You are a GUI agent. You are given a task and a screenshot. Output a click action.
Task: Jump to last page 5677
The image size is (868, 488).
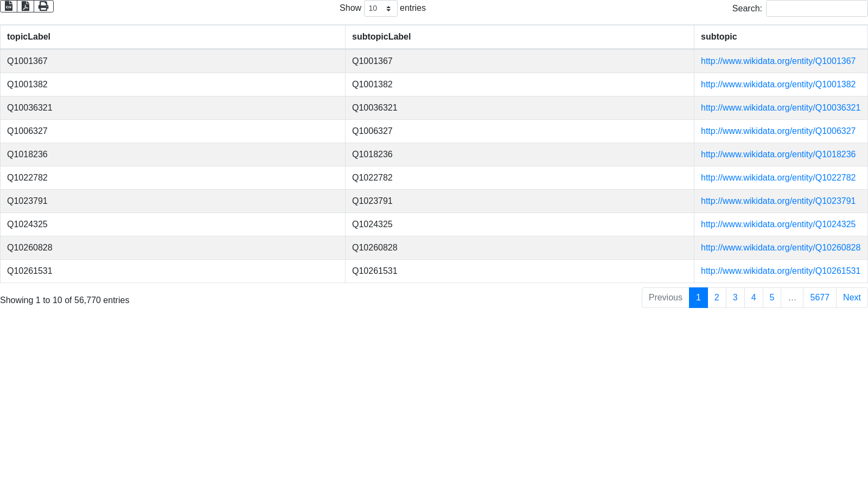pyautogui.click(x=819, y=298)
